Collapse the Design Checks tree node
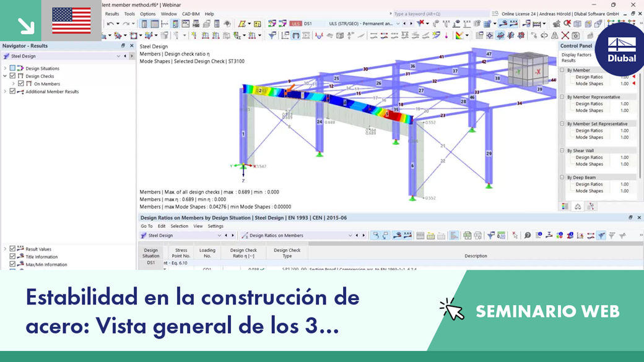Screen dimensions: 644x362 5,76
